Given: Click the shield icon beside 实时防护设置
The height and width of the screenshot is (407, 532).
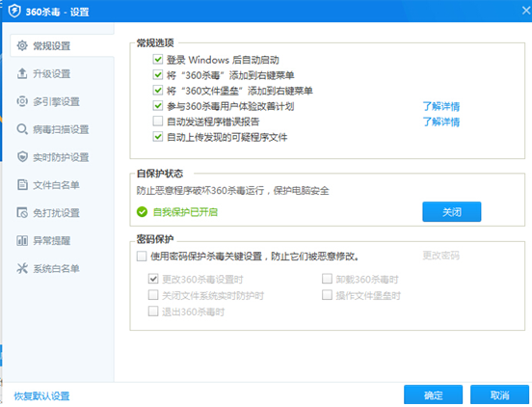Looking at the screenshot, I should pos(22,157).
